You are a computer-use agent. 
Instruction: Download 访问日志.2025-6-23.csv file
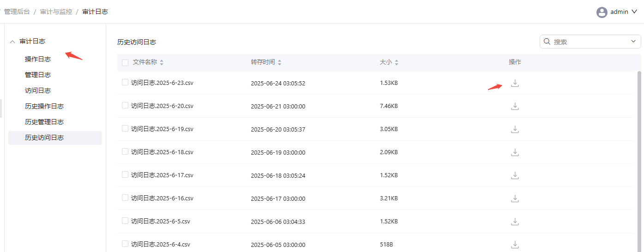(x=515, y=83)
